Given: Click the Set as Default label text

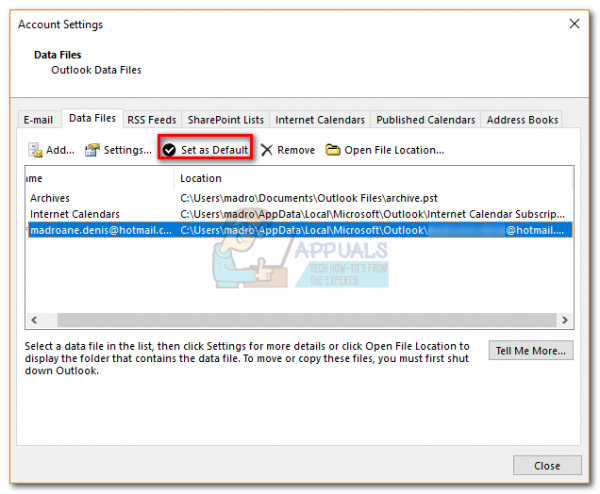Looking at the screenshot, I should (214, 150).
